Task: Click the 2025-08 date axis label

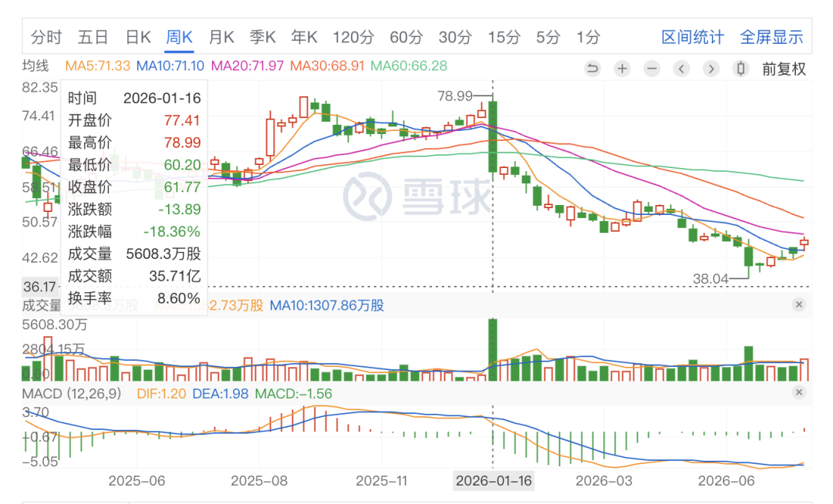Action: click(258, 481)
